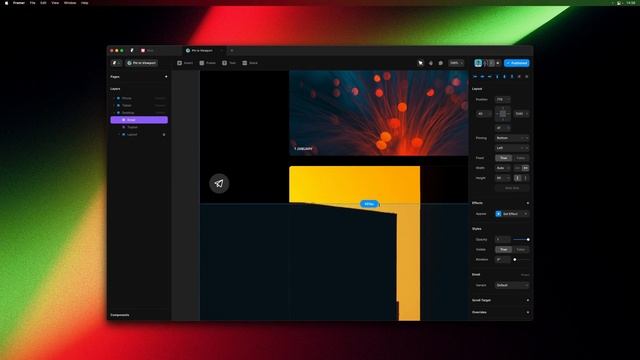Open the Help menu

coord(84,3)
